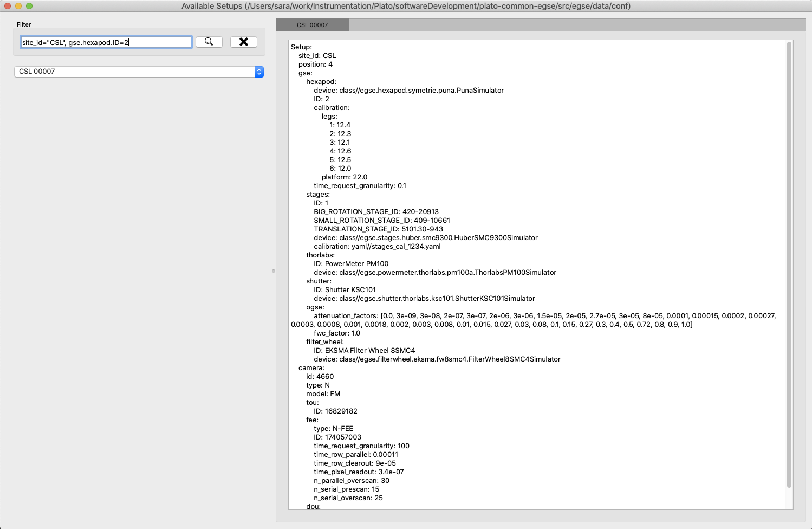Click the PunaSimulator device line
The width and height of the screenshot is (812, 529).
[x=409, y=91]
